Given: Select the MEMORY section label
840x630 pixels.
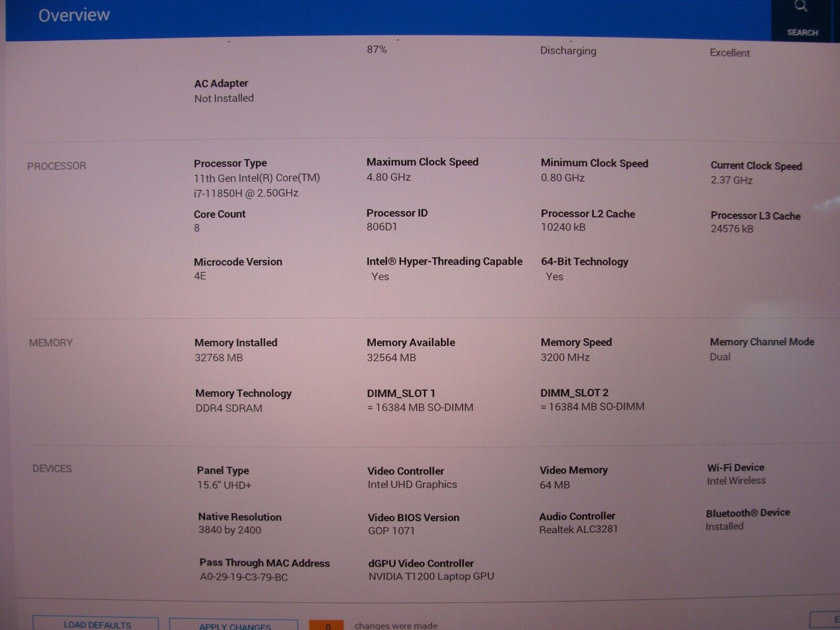Looking at the screenshot, I should pos(51,343).
